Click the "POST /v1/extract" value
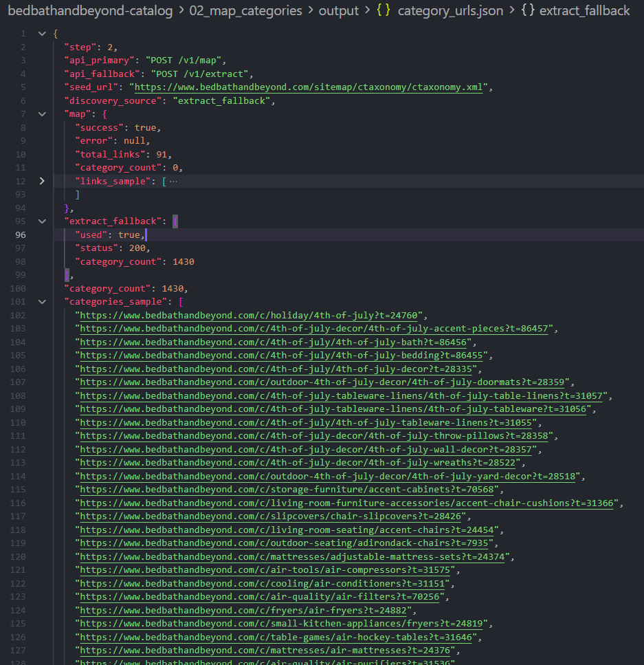 (x=199, y=74)
